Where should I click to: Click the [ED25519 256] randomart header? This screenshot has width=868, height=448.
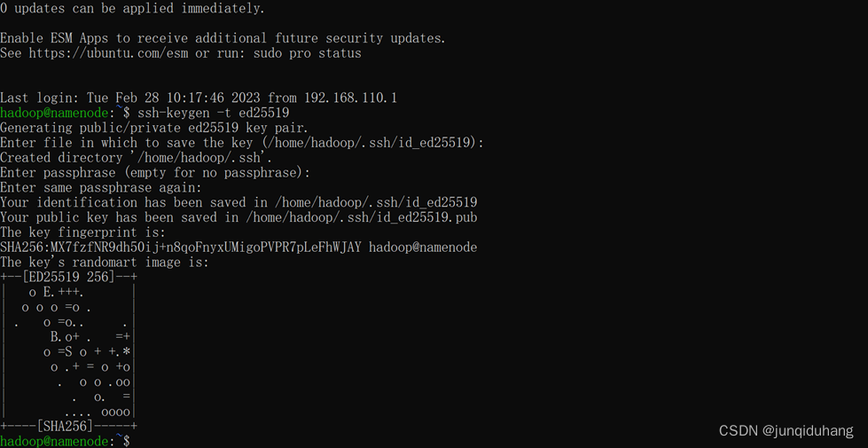pyautogui.click(x=68, y=277)
